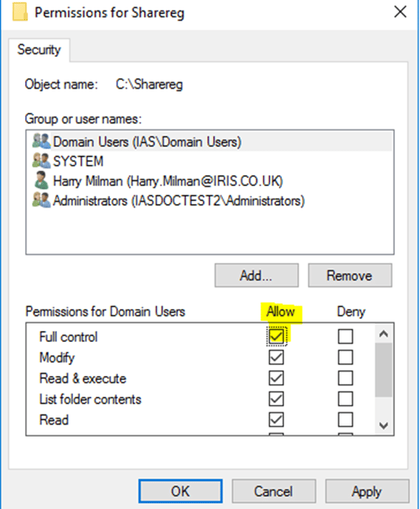Screen dimensions: 420x509
Task: Toggle Allow checkbox for Full control
Action: pos(276,336)
